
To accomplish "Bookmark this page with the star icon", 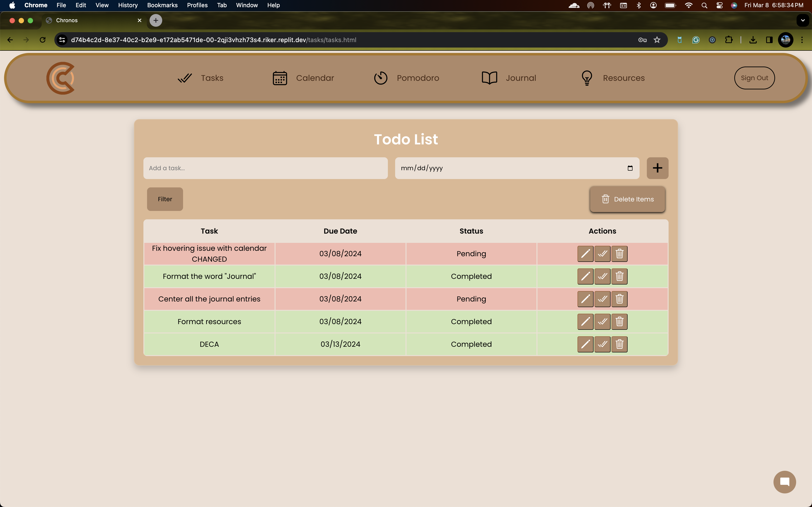I will point(657,40).
